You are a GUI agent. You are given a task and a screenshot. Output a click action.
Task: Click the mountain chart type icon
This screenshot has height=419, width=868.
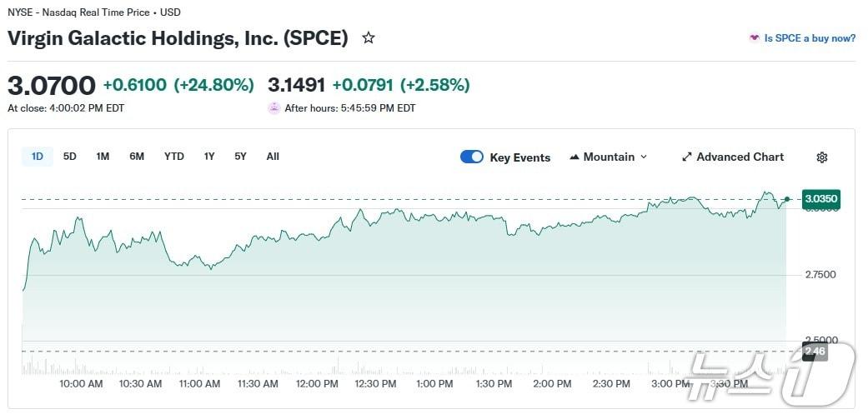point(574,157)
